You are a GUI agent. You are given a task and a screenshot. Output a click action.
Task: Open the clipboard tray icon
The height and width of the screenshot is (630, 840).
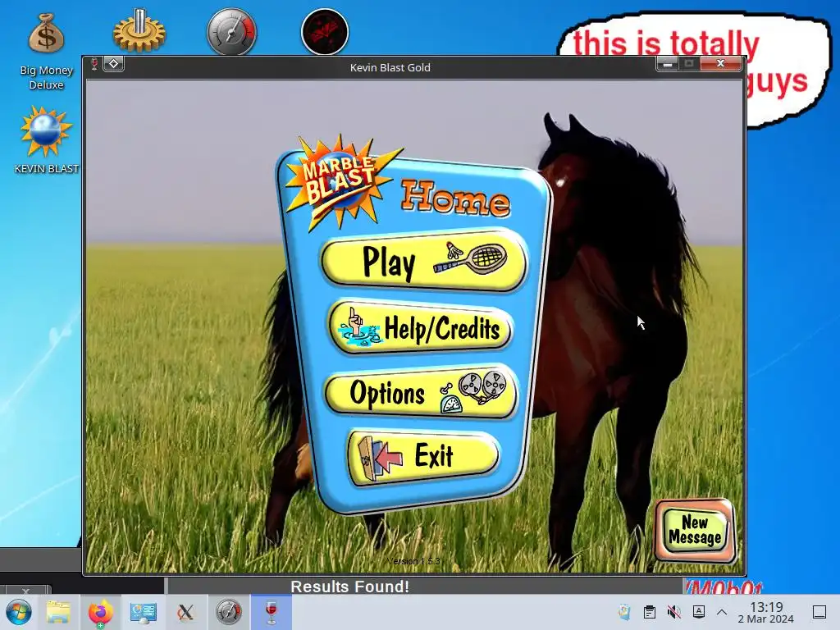click(650, 611)
